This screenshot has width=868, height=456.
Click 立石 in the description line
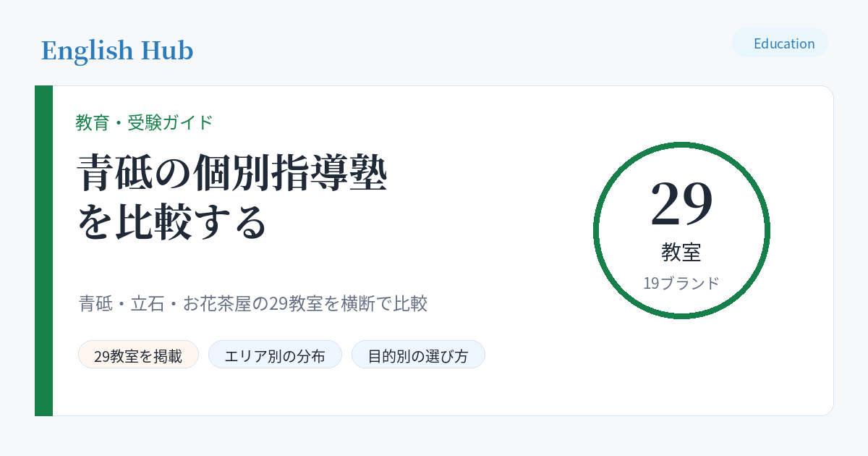(147, 303)
